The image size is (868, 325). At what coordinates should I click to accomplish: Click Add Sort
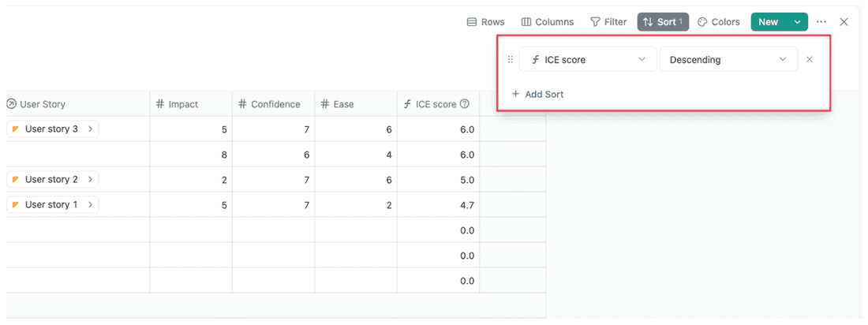(x=537, y=94)
